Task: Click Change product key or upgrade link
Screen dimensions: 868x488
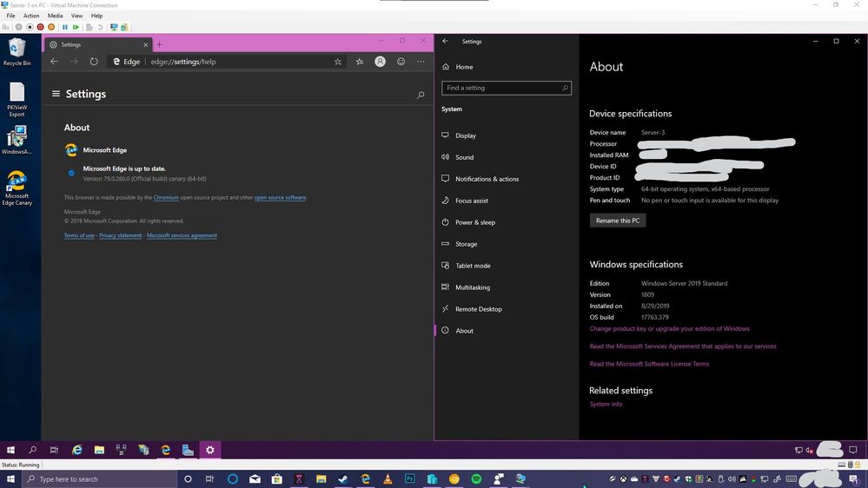Action: (669, 328)
